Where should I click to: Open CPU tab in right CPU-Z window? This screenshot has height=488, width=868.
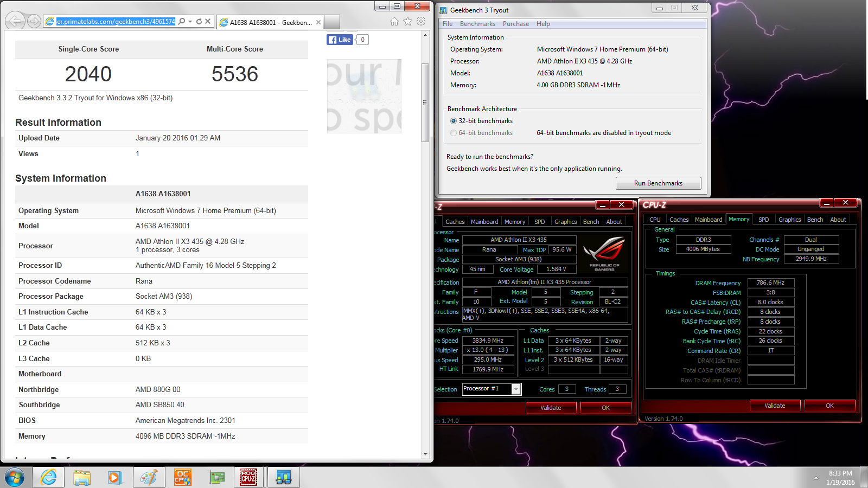[x=655, y=220]
